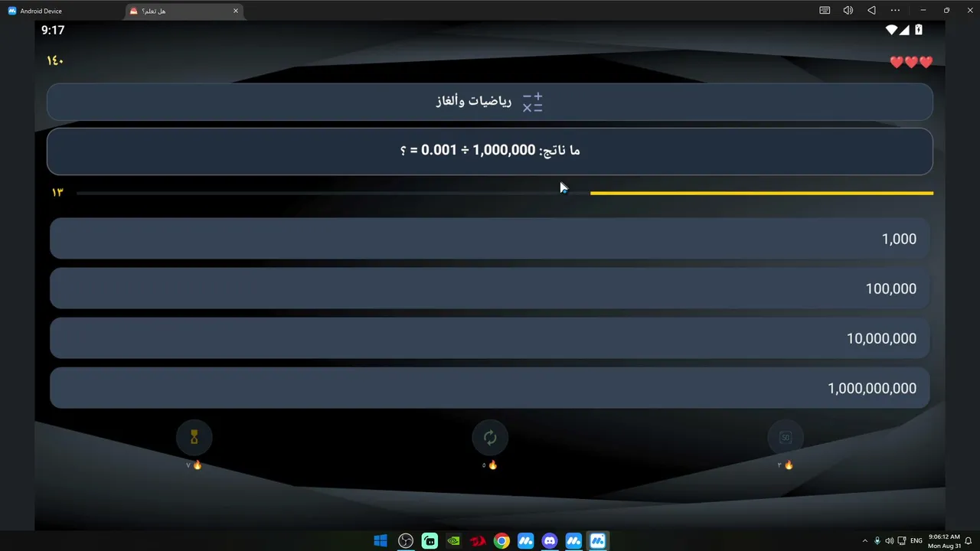Viewport: 980px width, 551px height.
Task: Click the timer seconds count ١٣
Action: tap(57, 192)
